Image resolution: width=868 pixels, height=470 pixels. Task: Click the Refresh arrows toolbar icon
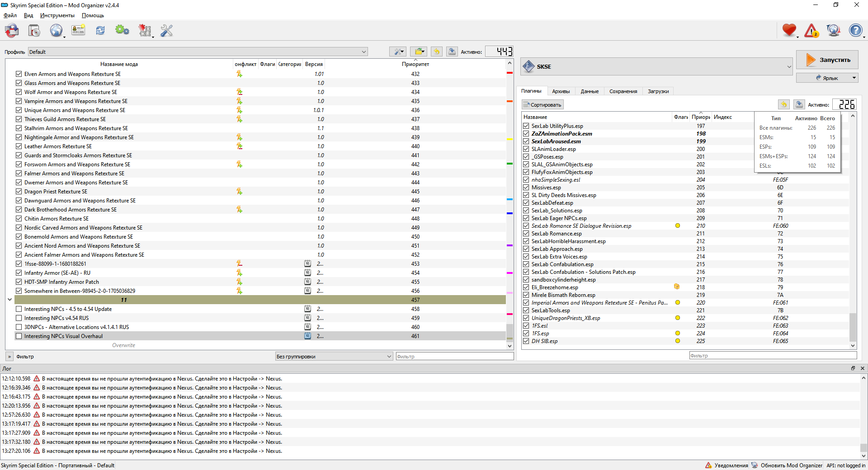point(100,31)
